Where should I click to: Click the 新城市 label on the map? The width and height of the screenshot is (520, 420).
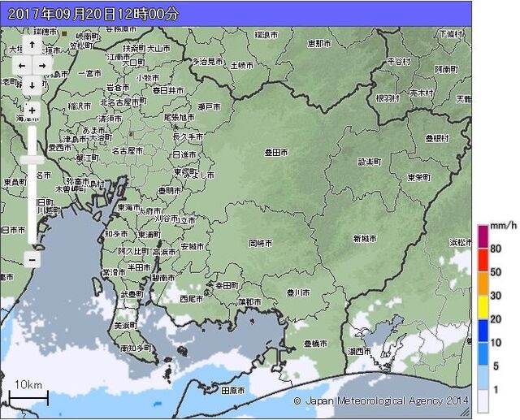365,238
